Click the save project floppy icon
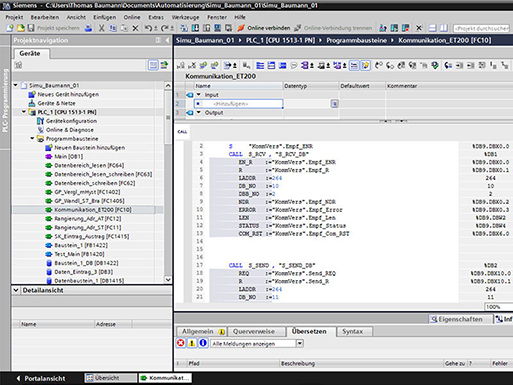 31,28
